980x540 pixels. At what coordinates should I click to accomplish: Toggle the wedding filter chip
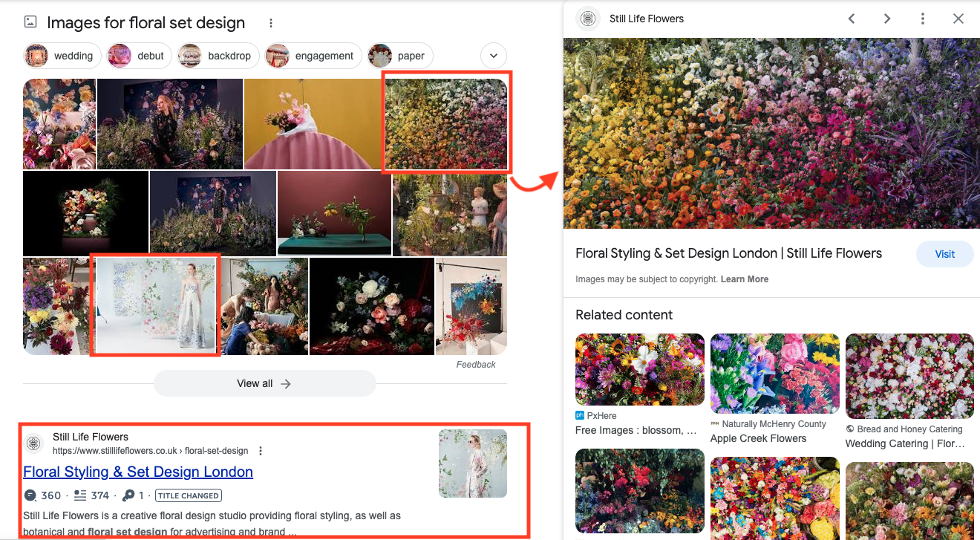(x=62, y=55)
